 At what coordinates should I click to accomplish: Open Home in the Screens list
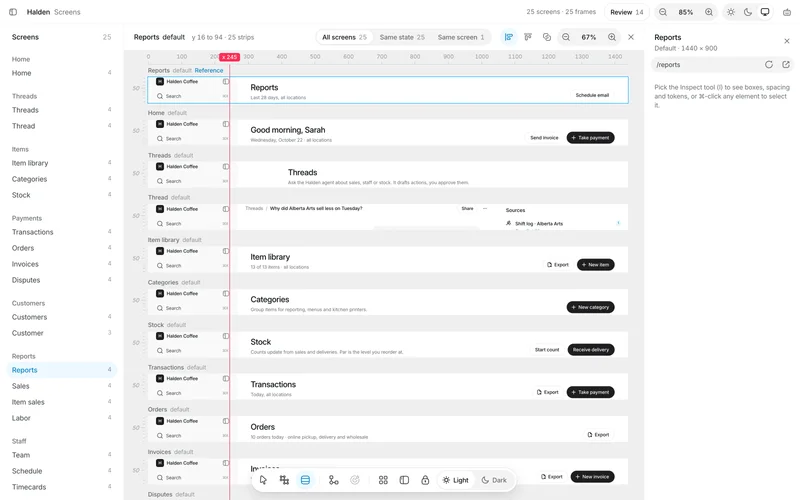pyautogui.click(x=61, y=73)
